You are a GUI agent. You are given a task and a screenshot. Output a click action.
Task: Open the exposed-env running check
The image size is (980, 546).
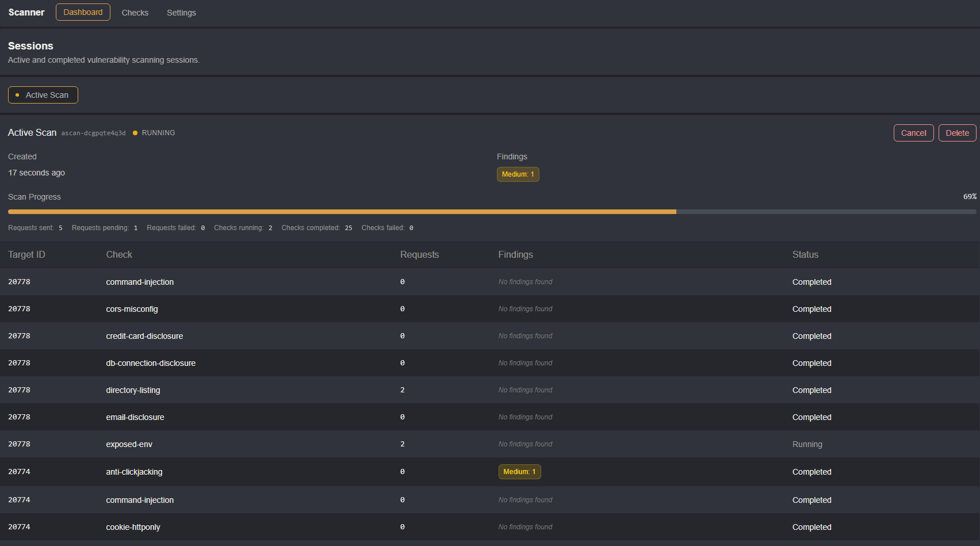pos(128,444)
